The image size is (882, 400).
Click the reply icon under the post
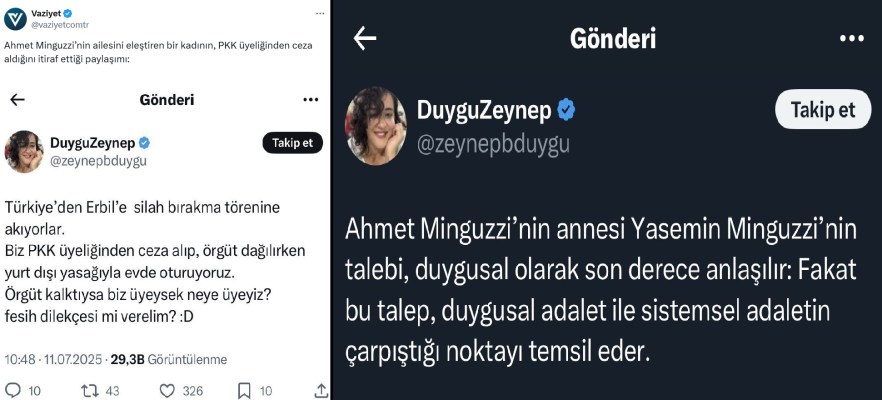pos(13,390)
